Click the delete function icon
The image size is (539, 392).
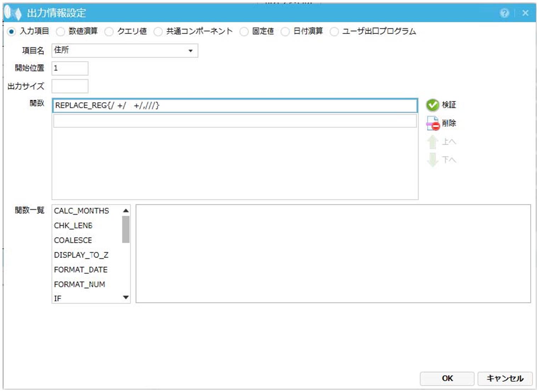tap(432, 123)
